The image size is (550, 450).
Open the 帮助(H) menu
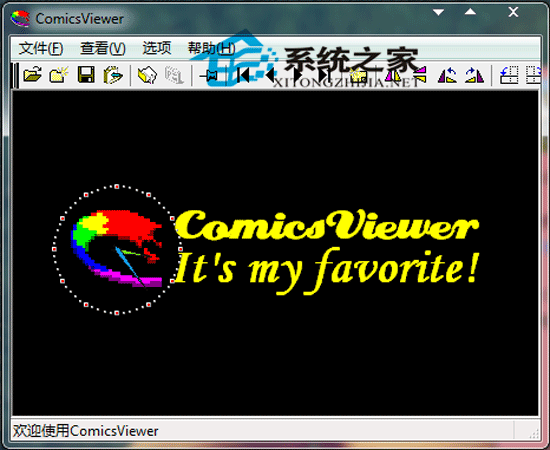tap(212, 48)
